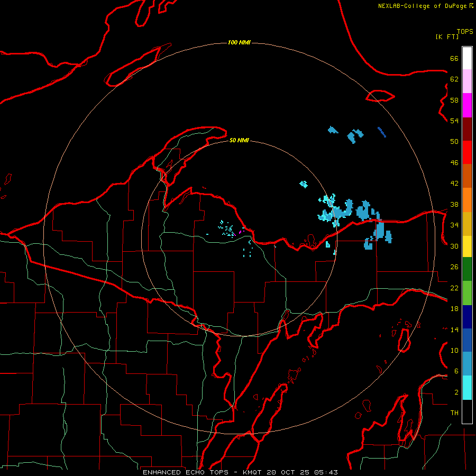
Task: Click the legend value 54
Action: click(x=454, y=121)
